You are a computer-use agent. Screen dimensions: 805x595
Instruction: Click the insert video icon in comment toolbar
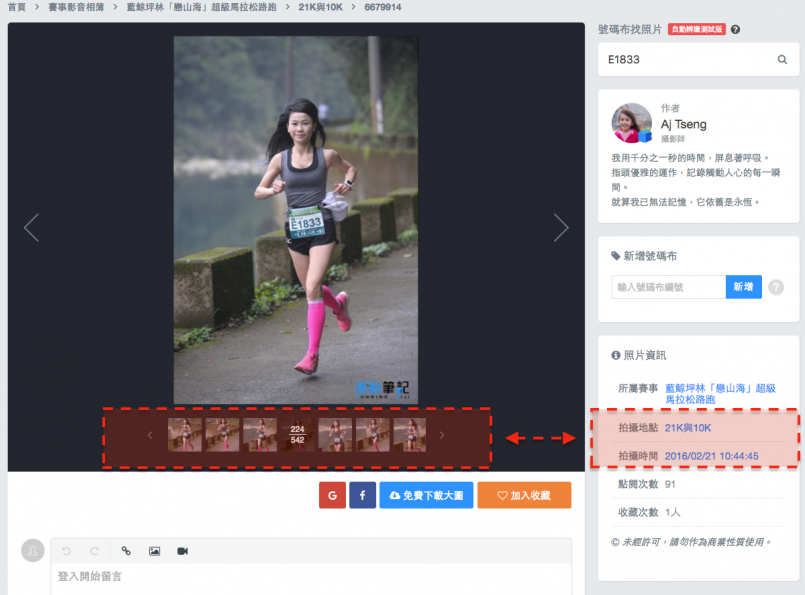183,551
